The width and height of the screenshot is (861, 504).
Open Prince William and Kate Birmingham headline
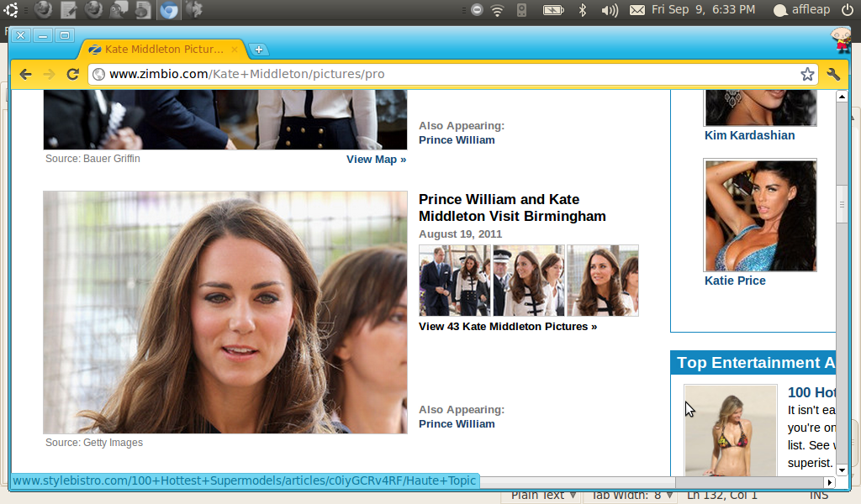tap(512, 207)
